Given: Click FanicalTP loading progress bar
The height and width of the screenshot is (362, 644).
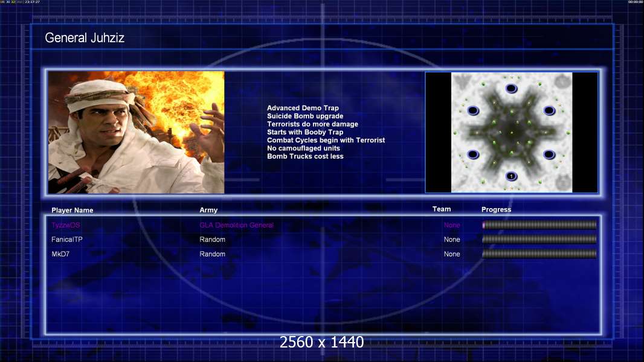Looking at the screenshot, I should coord(539,239).
